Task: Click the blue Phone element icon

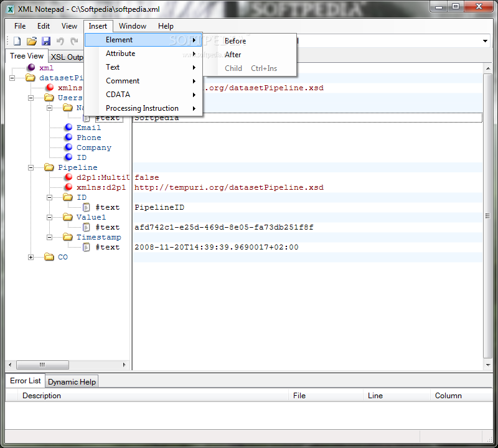Action: 68,137
